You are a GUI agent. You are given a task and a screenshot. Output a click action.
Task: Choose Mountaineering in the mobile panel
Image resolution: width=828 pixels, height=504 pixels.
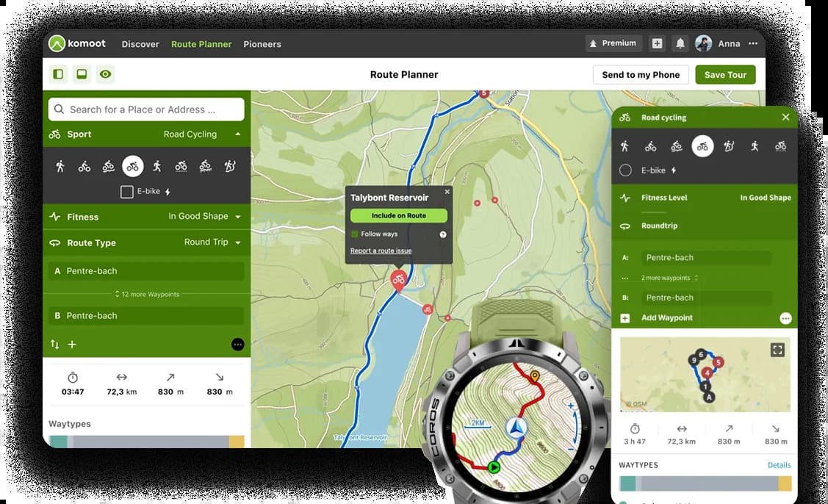729,145
